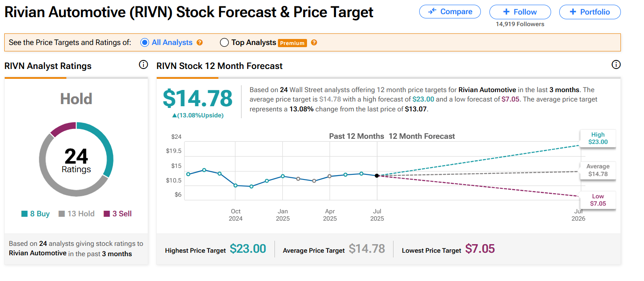The height and width of the screenshot is (281, 644).
Task: Click the Oct 2024 axis label
Action: pos(236,215)
